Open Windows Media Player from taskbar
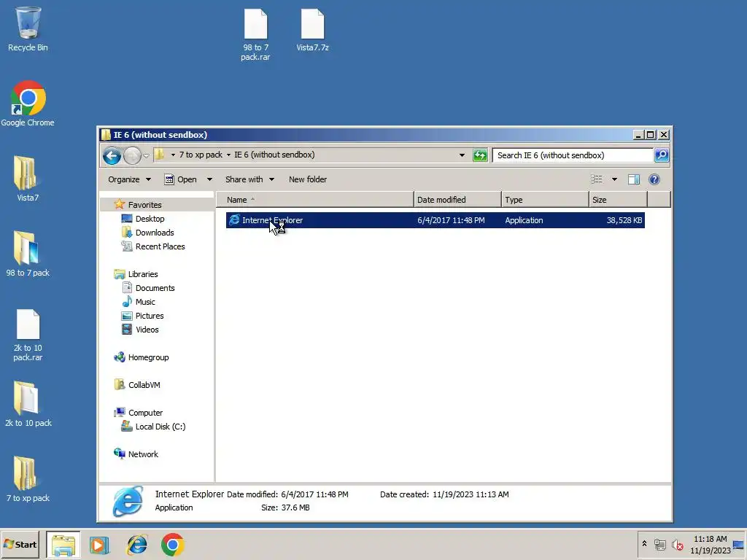The width and height of the screenshot is (747, 560). (x=99, y=545)
